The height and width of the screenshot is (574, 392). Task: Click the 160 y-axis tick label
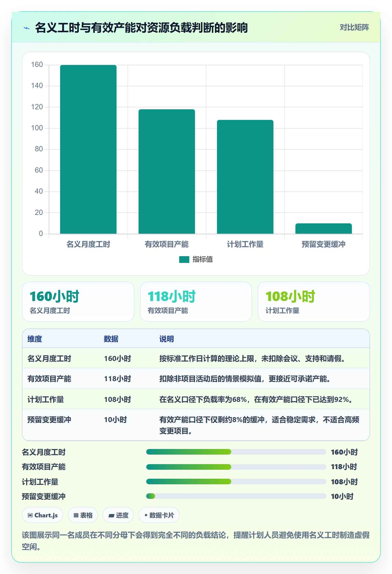37,65
